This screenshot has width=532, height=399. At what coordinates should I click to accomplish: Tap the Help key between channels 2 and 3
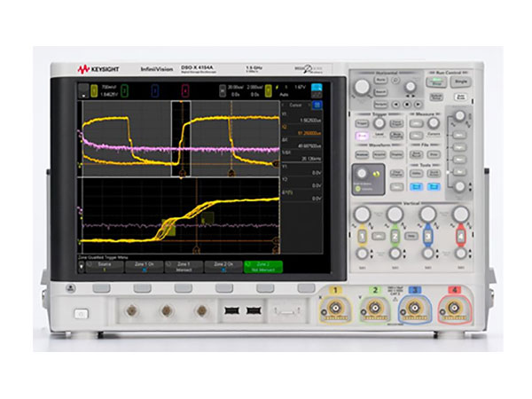coord(411,236)
